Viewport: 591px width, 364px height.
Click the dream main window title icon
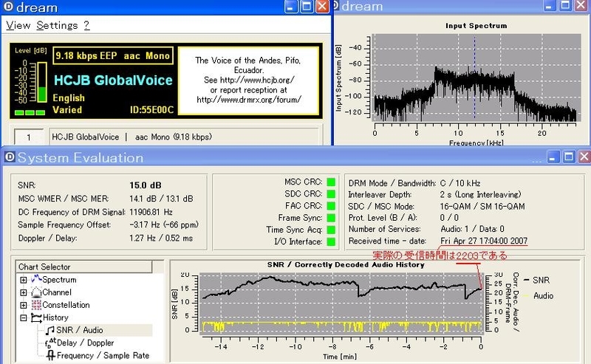click(x=7, y=7)
